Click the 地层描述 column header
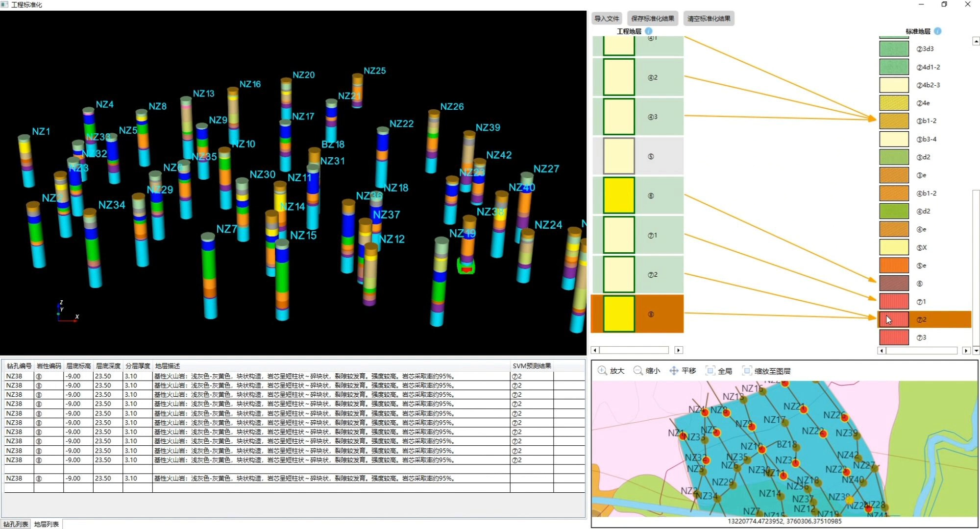This screenshot has width=980, height=529. click(168, 366)
